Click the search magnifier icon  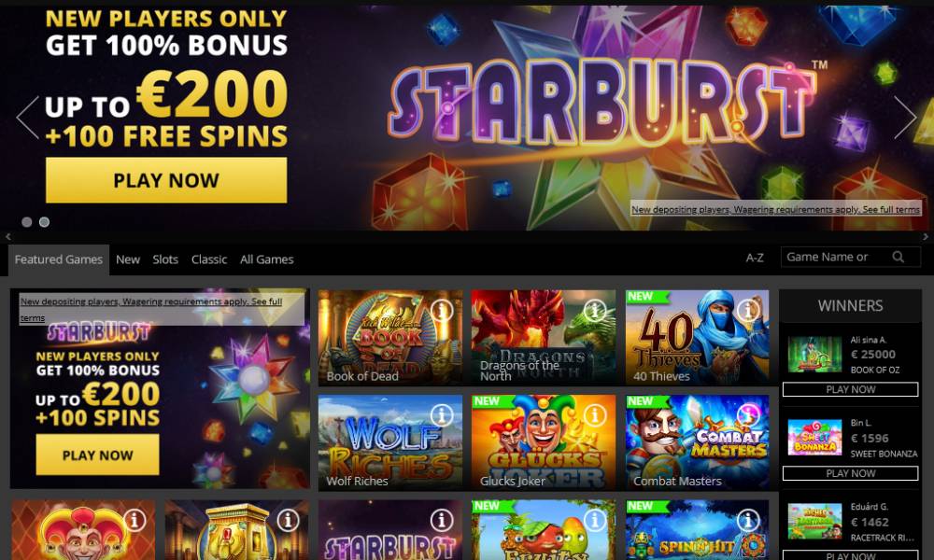[899, 257]
